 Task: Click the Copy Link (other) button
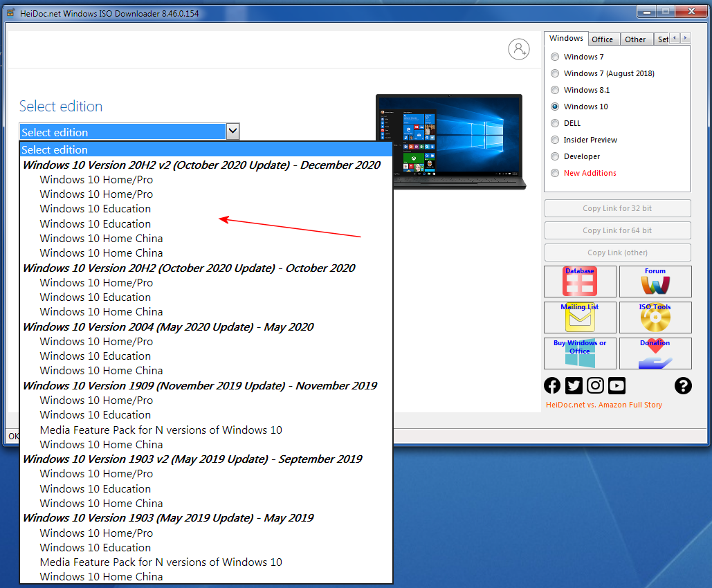coord(617,252)
